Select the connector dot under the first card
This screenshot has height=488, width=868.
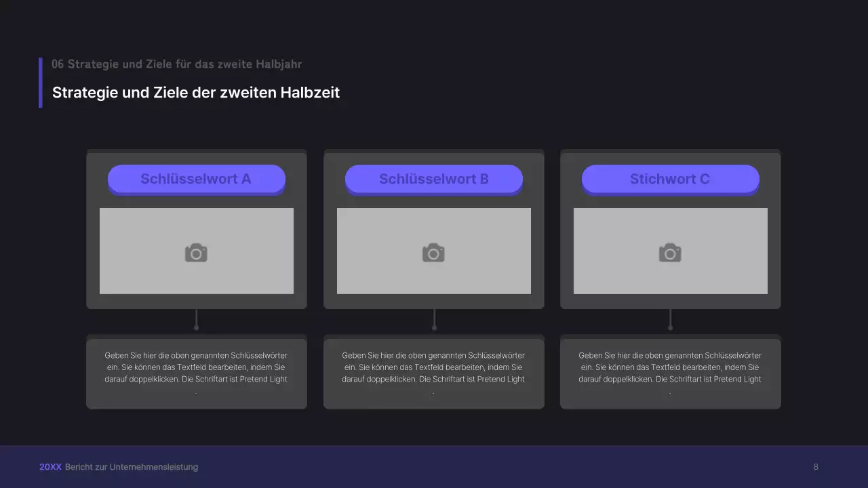point(197,327)
